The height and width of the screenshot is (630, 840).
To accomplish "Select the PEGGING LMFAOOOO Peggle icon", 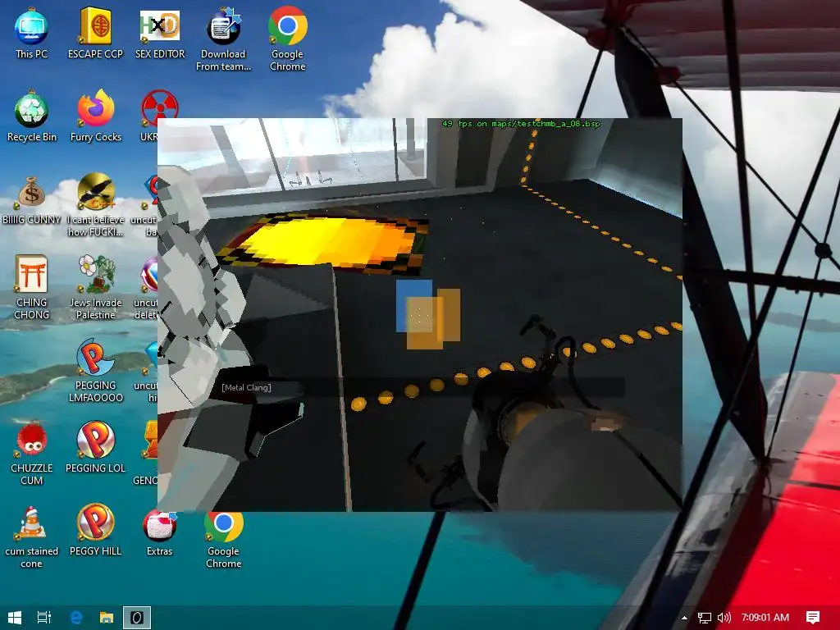I will tap(95, 371).
